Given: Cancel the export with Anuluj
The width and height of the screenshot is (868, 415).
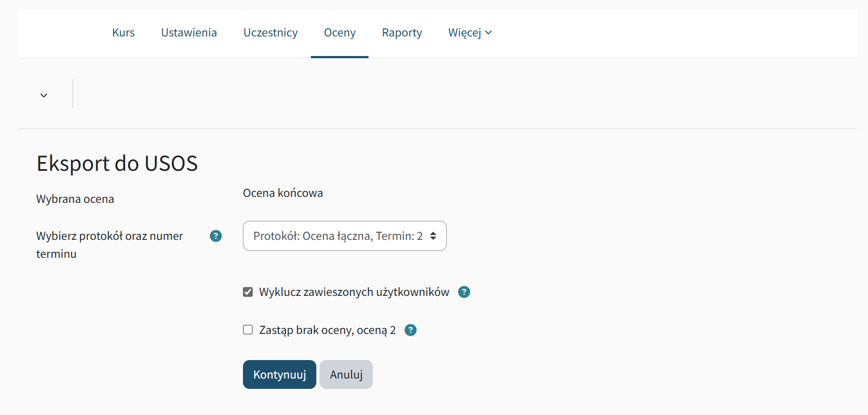Looking at the screenshot, I should pos(346,374).
